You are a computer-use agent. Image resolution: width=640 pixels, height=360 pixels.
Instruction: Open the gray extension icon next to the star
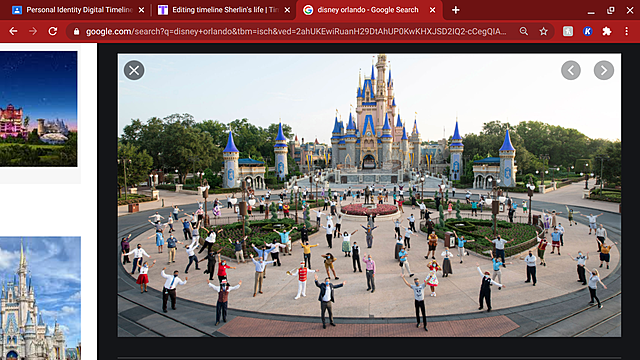(x=568, y=31)
